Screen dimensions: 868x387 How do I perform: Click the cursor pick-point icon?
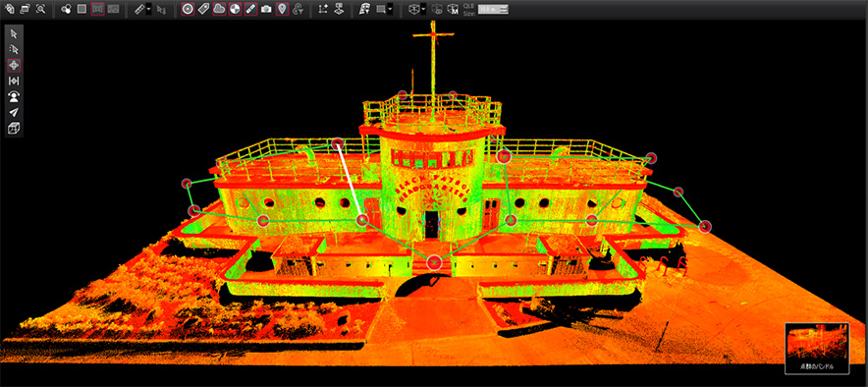161,10
